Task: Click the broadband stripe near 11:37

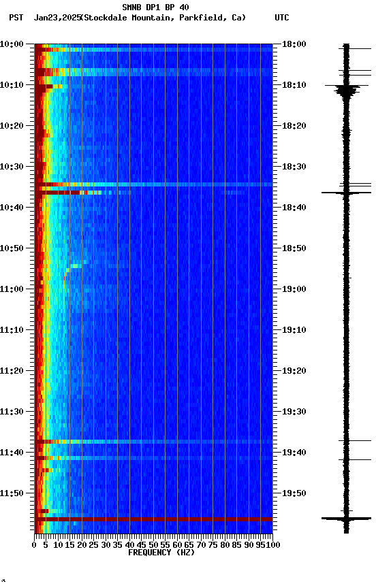Action: pyautogui.click(x=153, y=442)
